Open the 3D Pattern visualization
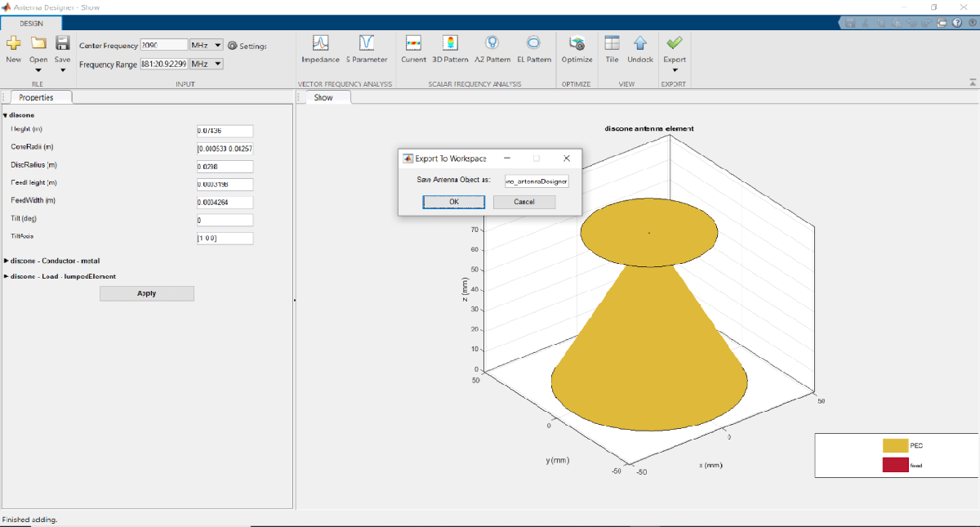The image size is (980, 527). click(x=450, y=44)
